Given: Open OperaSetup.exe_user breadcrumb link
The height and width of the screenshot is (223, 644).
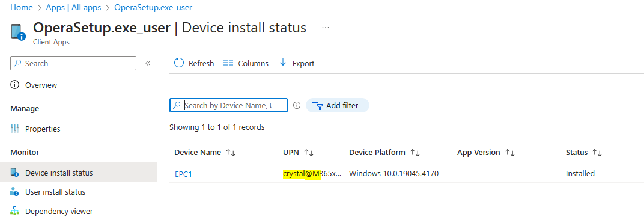Looking at the screenshot, I should pyautogui.click(x=153, y=7).
